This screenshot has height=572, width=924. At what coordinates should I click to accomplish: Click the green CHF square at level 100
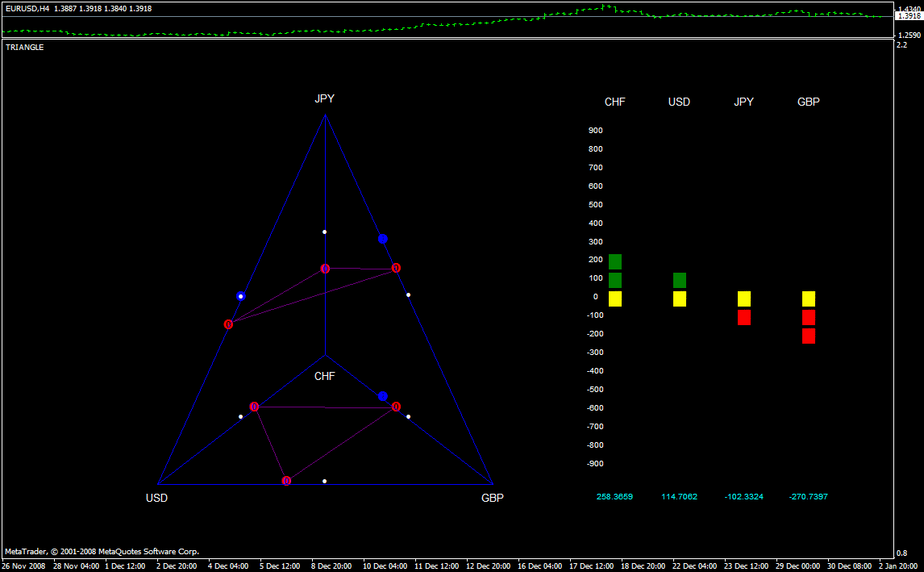[615, 280]
